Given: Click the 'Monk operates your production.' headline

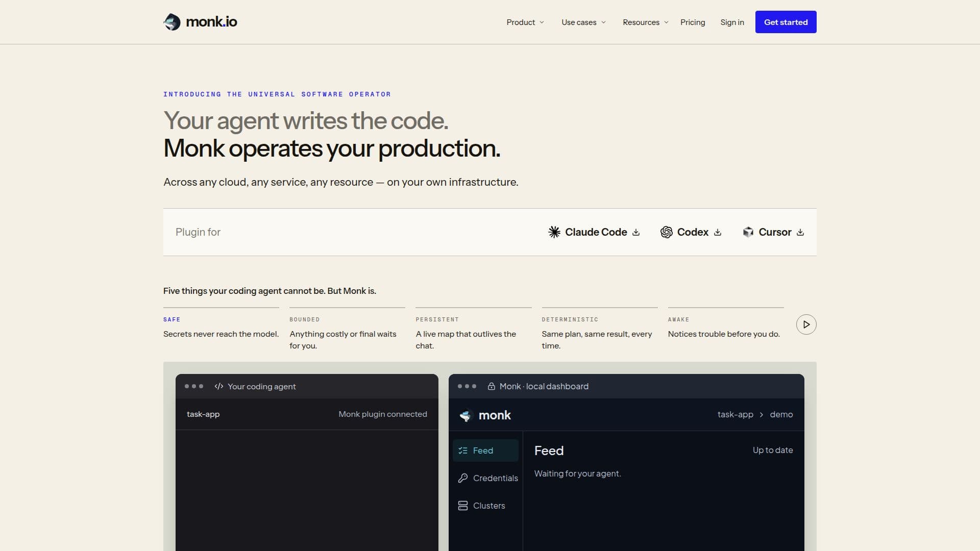Looking at the screenshot, I should 332,148.
